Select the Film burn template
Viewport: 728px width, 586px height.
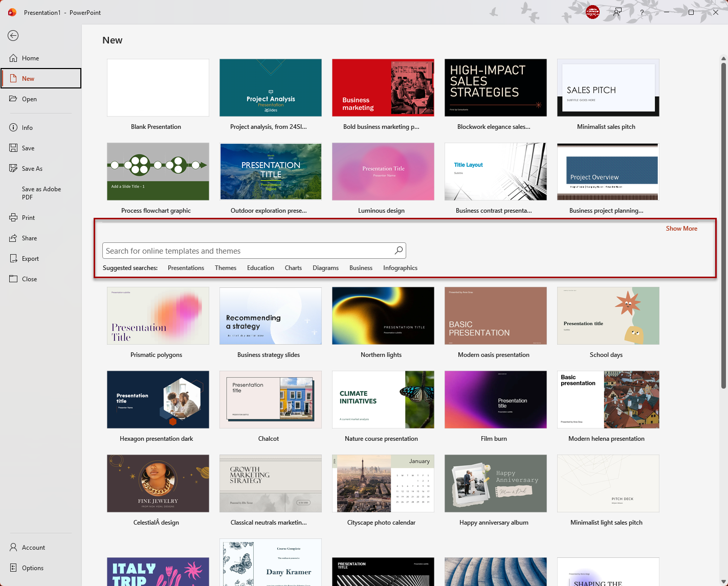pos(496,399)
